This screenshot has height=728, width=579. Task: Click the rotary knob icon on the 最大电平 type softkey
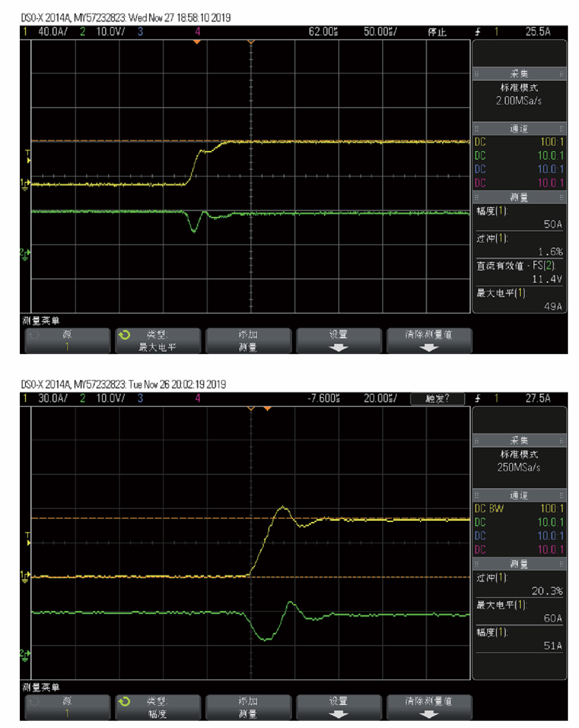[124, 335]
